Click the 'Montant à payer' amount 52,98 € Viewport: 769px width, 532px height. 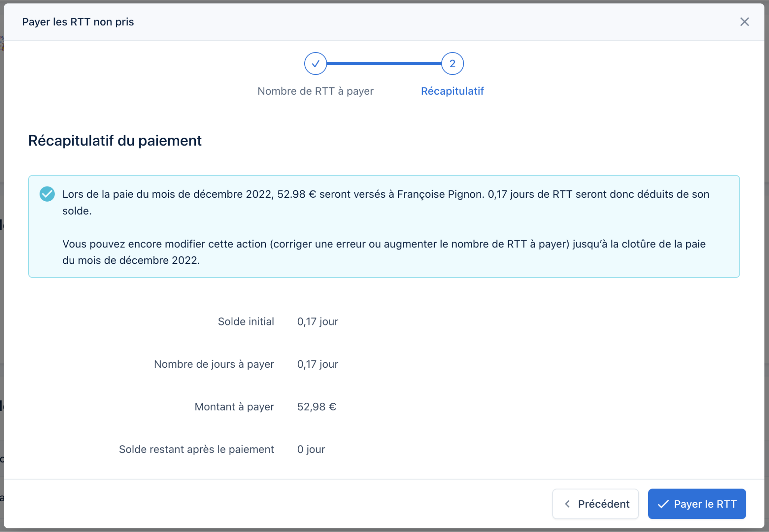coord(316,407)
